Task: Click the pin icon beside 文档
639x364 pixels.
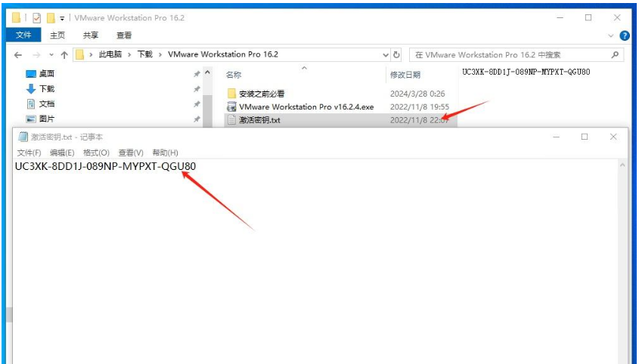Action: pyautogui.click(x=197, y=104)
